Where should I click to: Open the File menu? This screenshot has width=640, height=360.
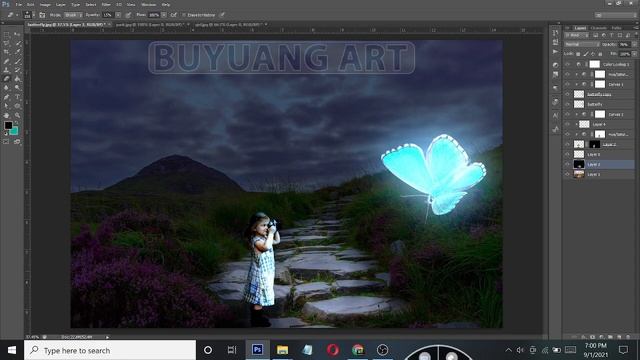point(19,4)
